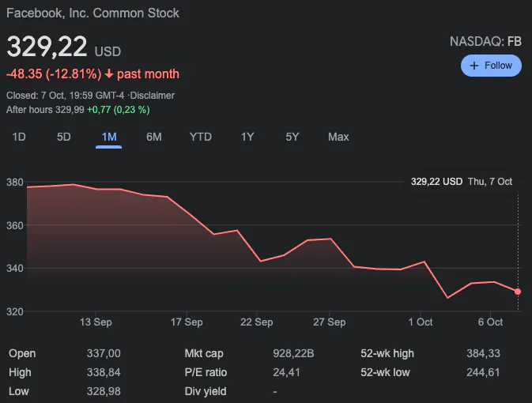
Task: Click the 27 Sep axis label
Action: coord(329,322)
